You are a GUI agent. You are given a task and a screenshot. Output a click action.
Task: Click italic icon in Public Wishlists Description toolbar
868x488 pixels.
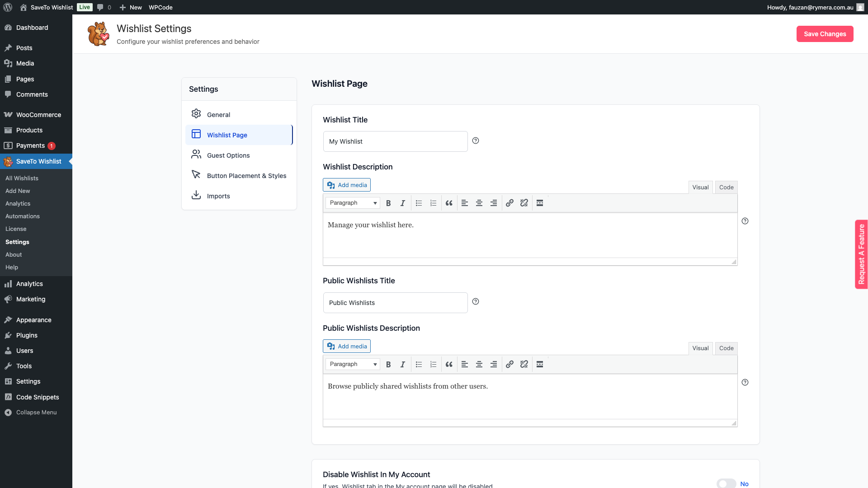(402, 365)
